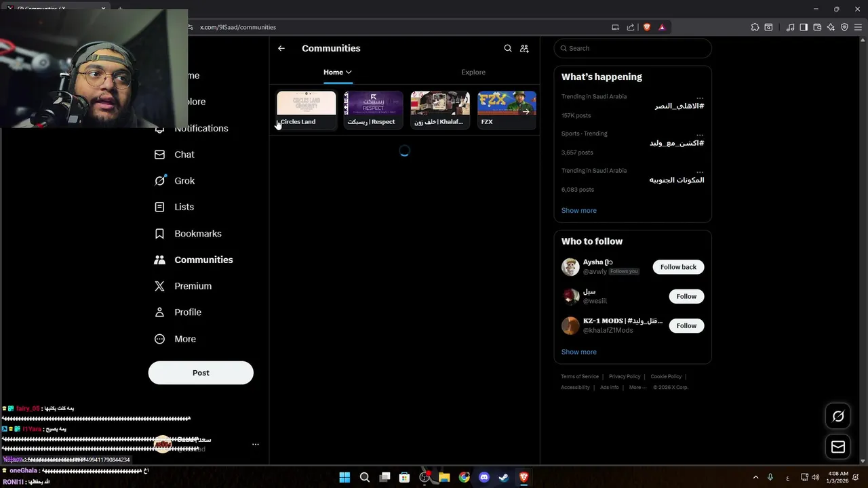Search communities with the magnifier icon
This screenshot has height=488, width=868.
click(x=508, y=48)
